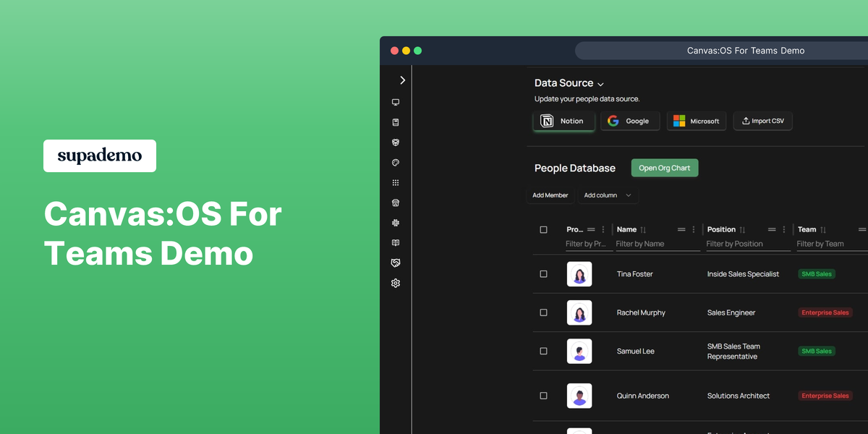Click the Import CSV button
This screenshot has width=868, height=434.
click(763, 121)
